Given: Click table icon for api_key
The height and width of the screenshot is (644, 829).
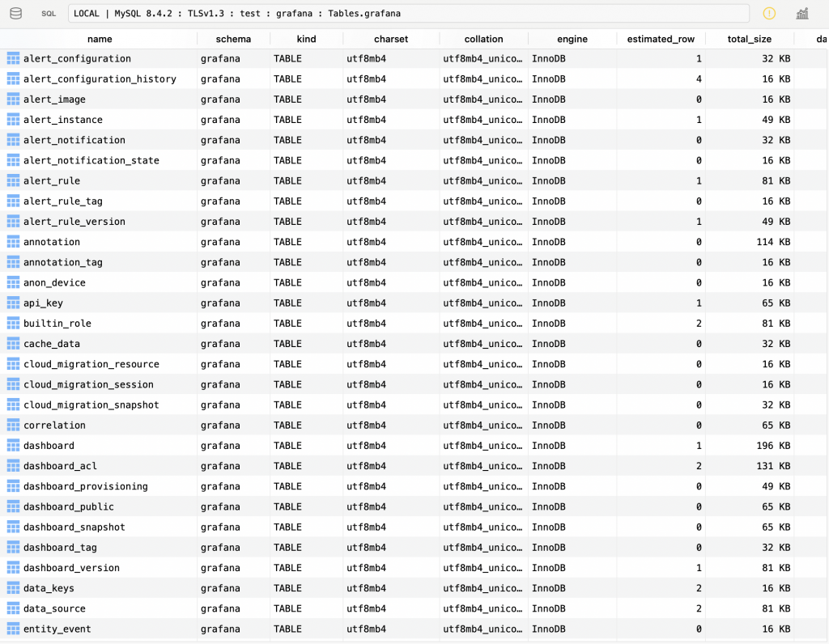Looking at the screenshot, I should coord(13,303).
